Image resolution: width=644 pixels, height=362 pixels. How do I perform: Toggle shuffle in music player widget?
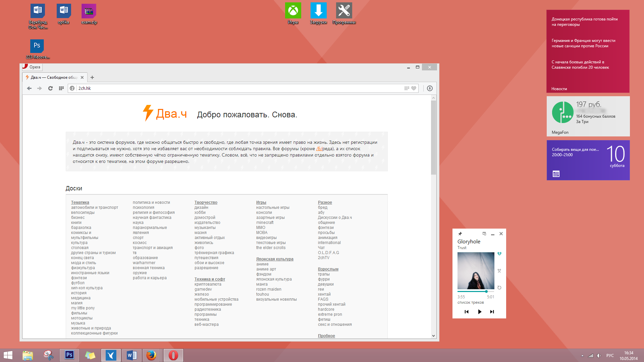499,271
